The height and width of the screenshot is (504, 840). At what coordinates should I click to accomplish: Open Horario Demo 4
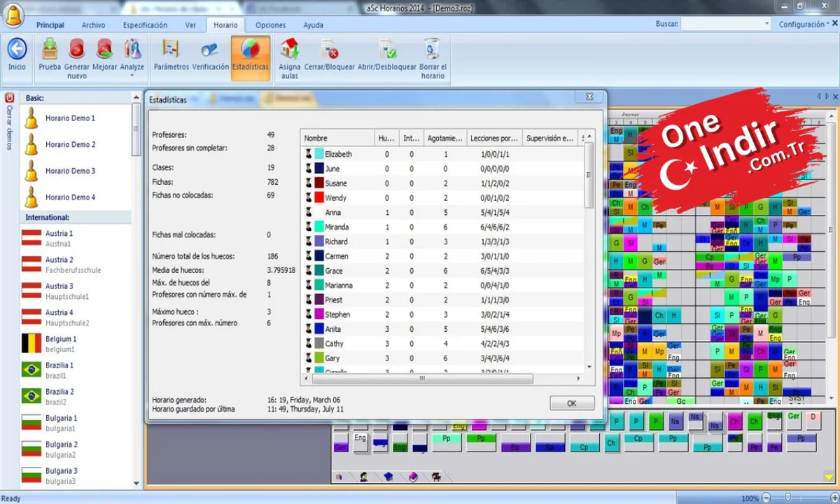click(x=76, y=197)
